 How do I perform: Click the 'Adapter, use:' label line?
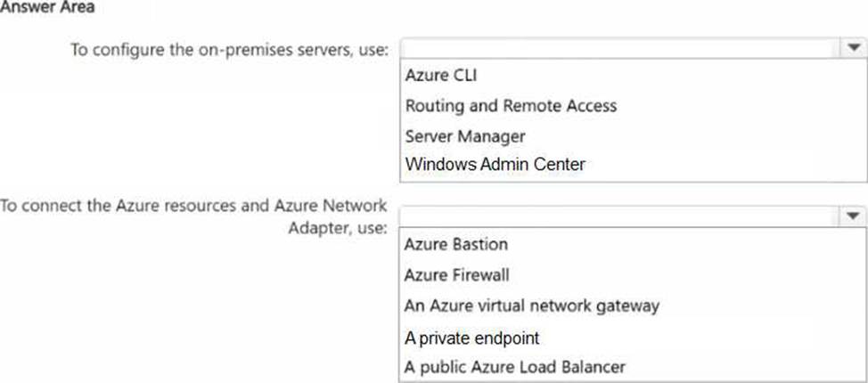click(335, 227)
